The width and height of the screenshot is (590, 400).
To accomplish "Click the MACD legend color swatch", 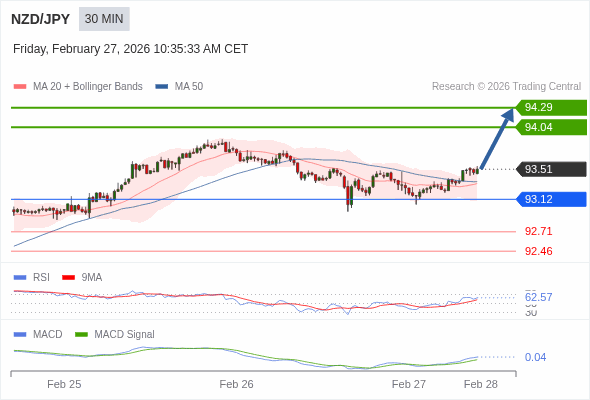I will click(20, 335).
